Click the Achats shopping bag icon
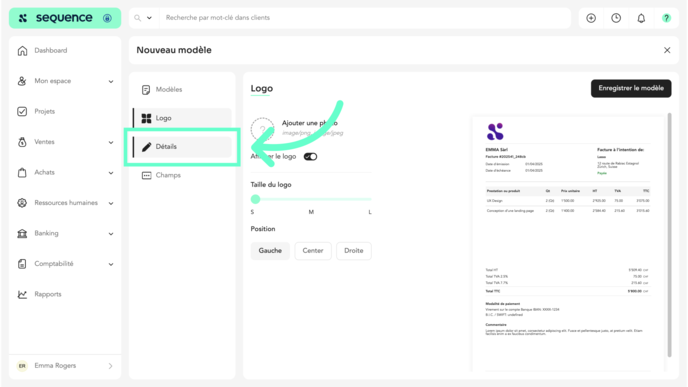 [x=22, y=172]
